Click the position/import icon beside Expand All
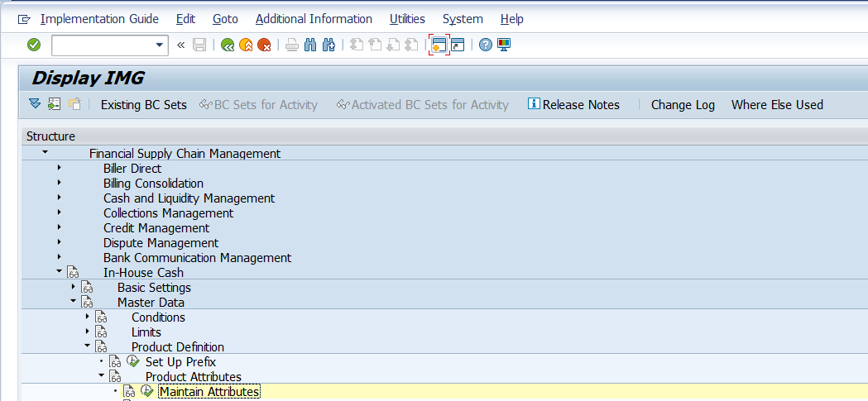This screenshot has height=401, width=868. point(55,104)
